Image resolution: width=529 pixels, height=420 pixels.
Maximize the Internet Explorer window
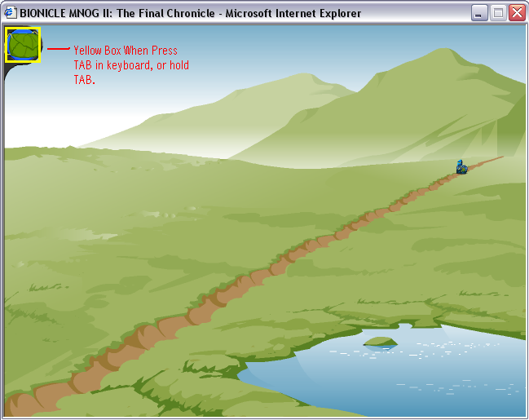(498, 13)
